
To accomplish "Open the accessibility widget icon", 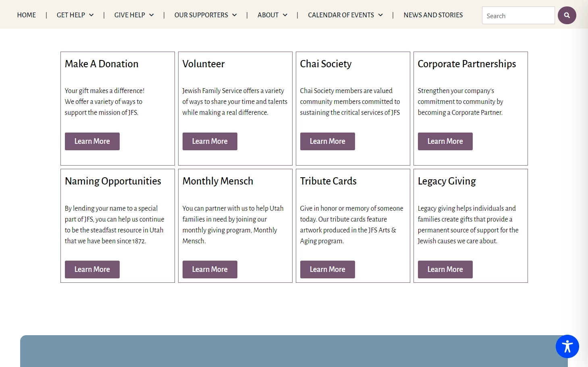I will click(x=567, y=346).
